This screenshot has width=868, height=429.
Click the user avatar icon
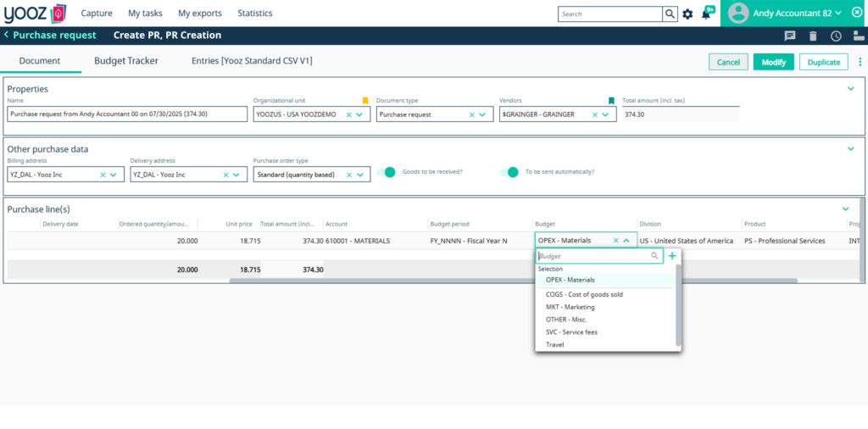(x=738, y=14)
